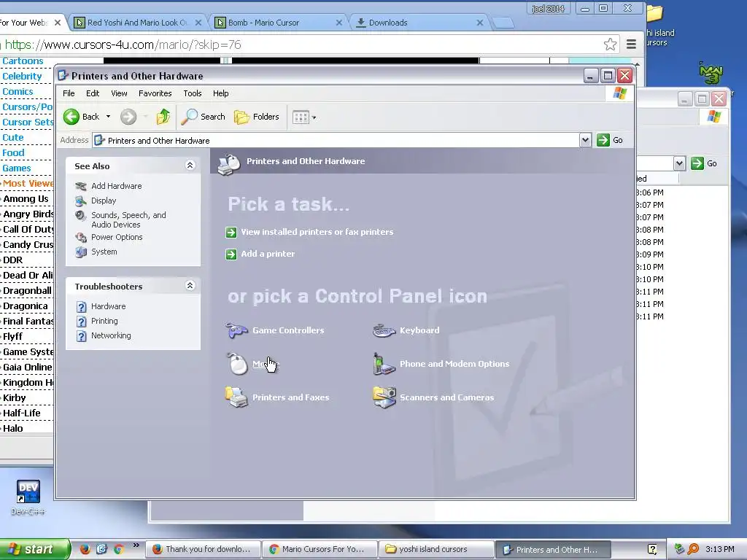Click the Up folder arrow icon
The width and height of the screenshot is (747, 560).
tap(163, 117)
